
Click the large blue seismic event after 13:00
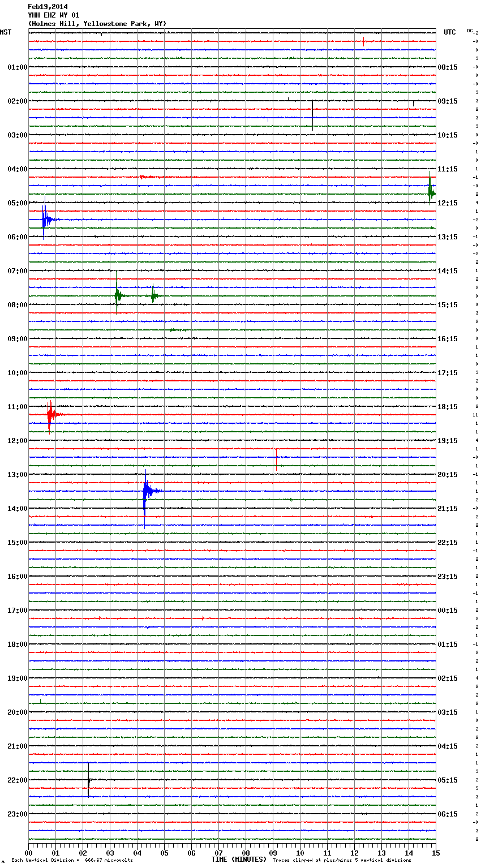point(146,491)
